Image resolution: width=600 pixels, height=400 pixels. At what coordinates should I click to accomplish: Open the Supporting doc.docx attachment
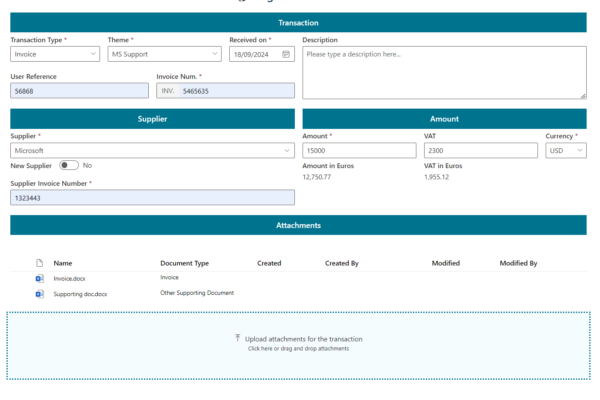[x=80, y=294]
